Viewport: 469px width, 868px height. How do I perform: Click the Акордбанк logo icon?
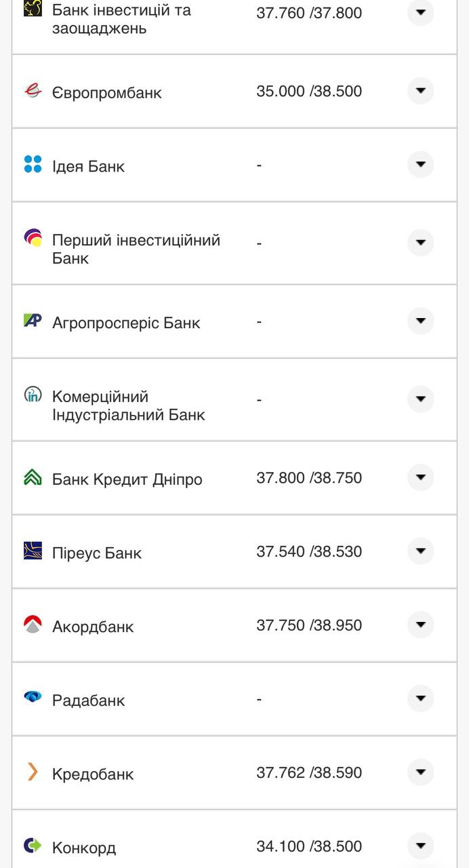32,625
